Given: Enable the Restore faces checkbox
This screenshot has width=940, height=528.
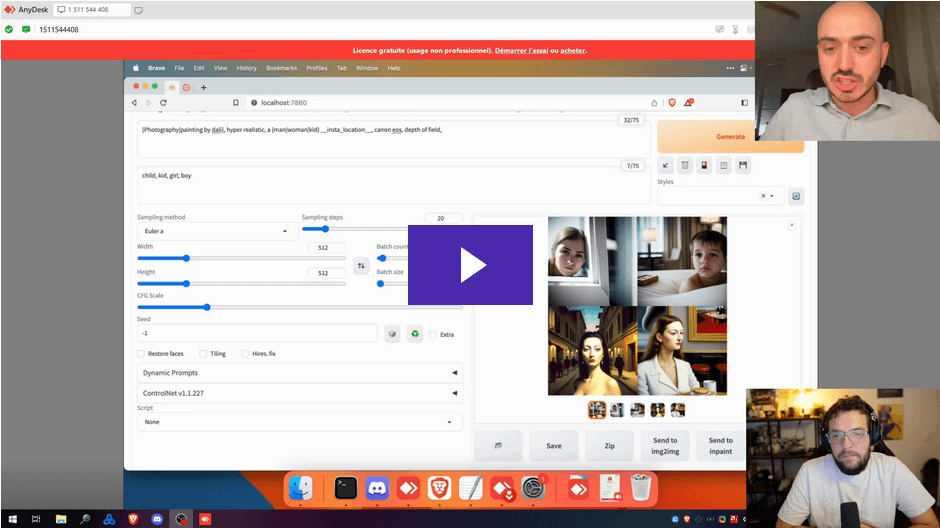Looking at the screenshot, I should click(x=141, y=353).
